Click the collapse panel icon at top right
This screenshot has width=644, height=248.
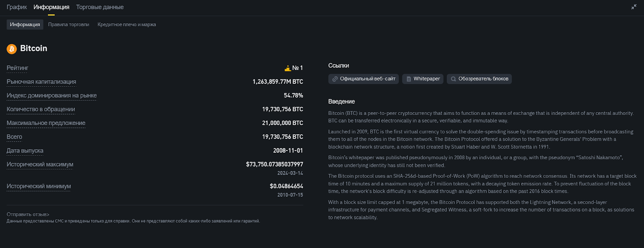[634, 7]
